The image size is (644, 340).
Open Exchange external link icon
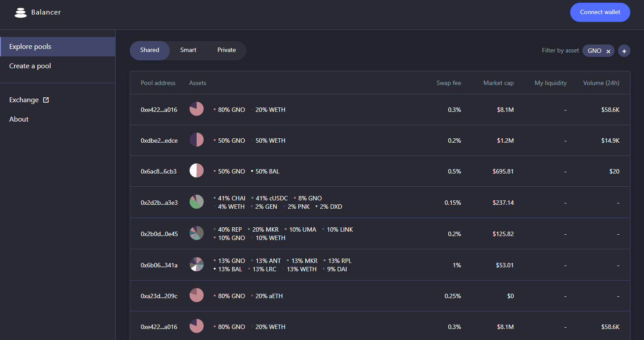[46, 100]
